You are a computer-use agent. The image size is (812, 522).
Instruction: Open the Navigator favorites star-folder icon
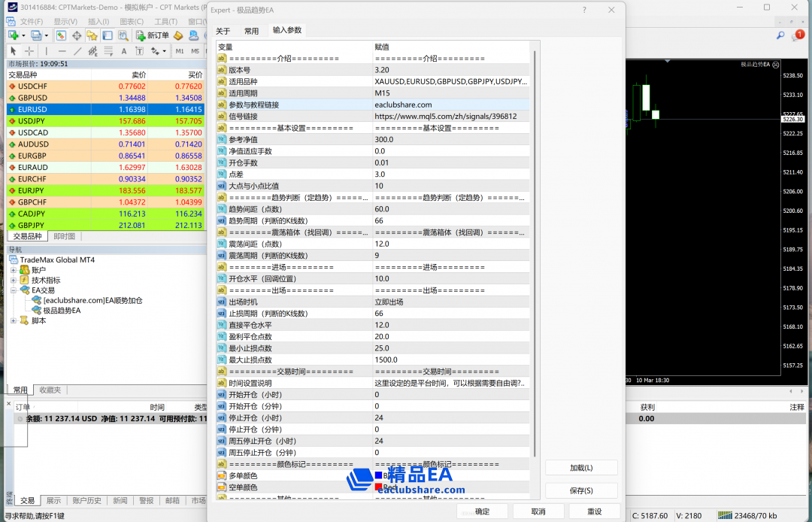point(92,35)
